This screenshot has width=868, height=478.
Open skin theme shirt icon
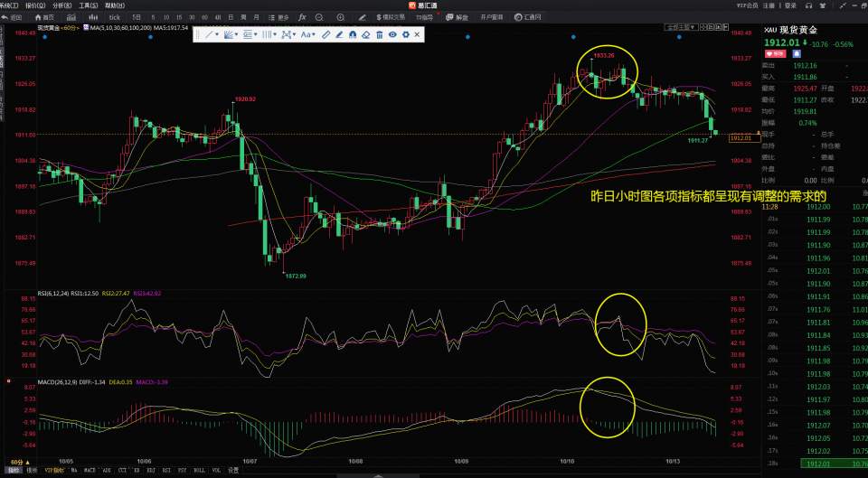pyautogui.click(x=823, y=5)
